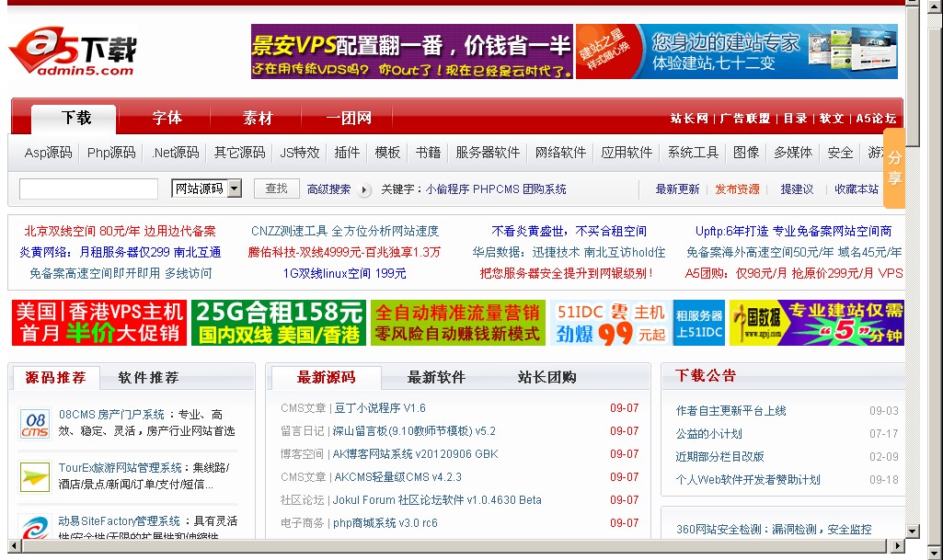Switch to the 一团网 main tab
The image size is (943, 560).
(x=349, y=118)
